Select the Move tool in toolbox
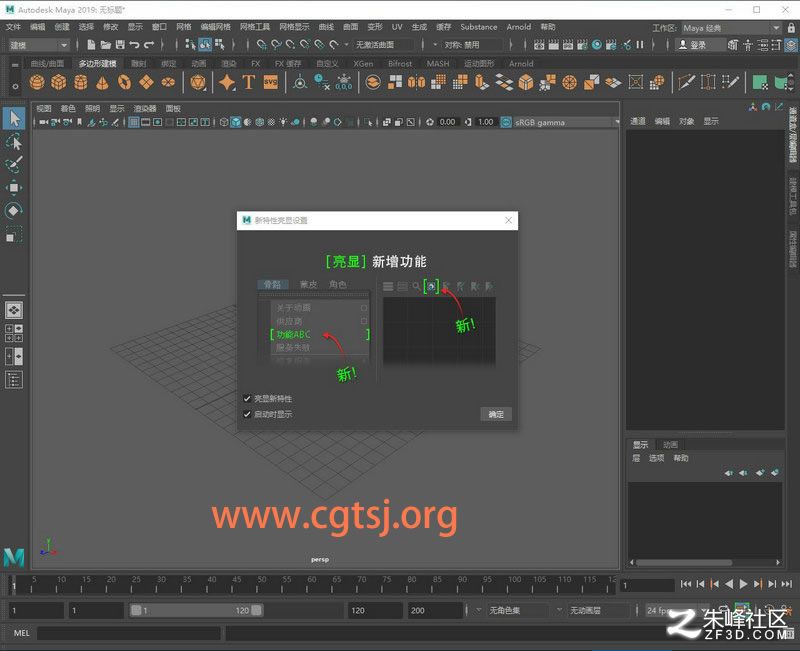Screen dimensions: 800x651 [x=14, y=188]
